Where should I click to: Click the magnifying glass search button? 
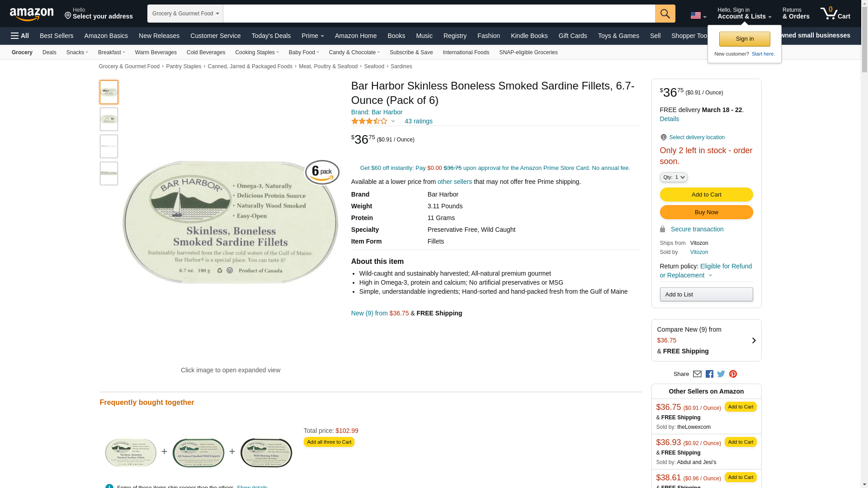pos(665,14)
